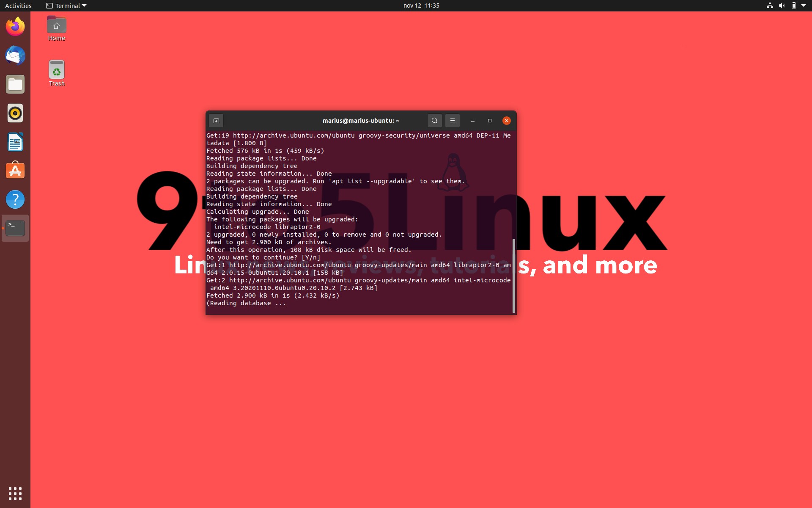
Task: Minimize the terminal window
Action: (473, 121)
